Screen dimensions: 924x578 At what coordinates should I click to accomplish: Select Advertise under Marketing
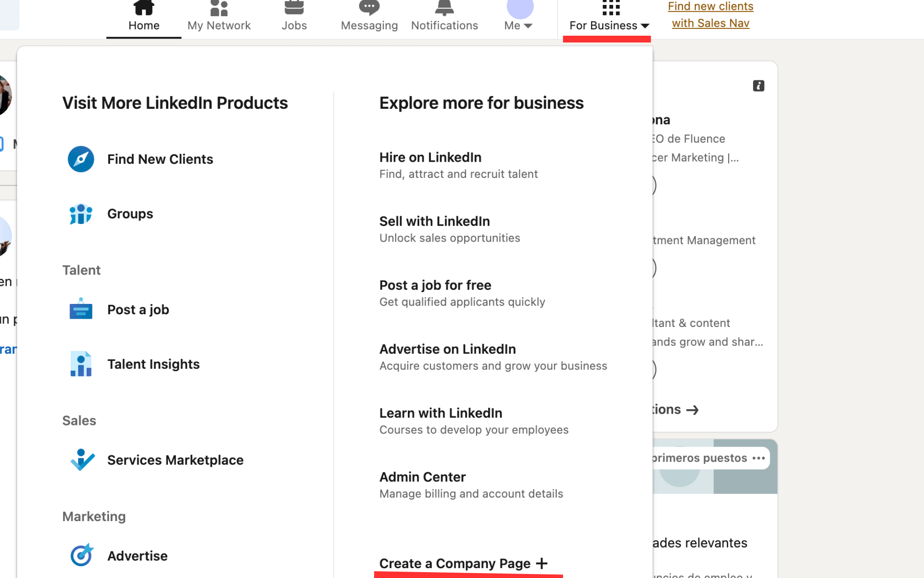point(137,555)
